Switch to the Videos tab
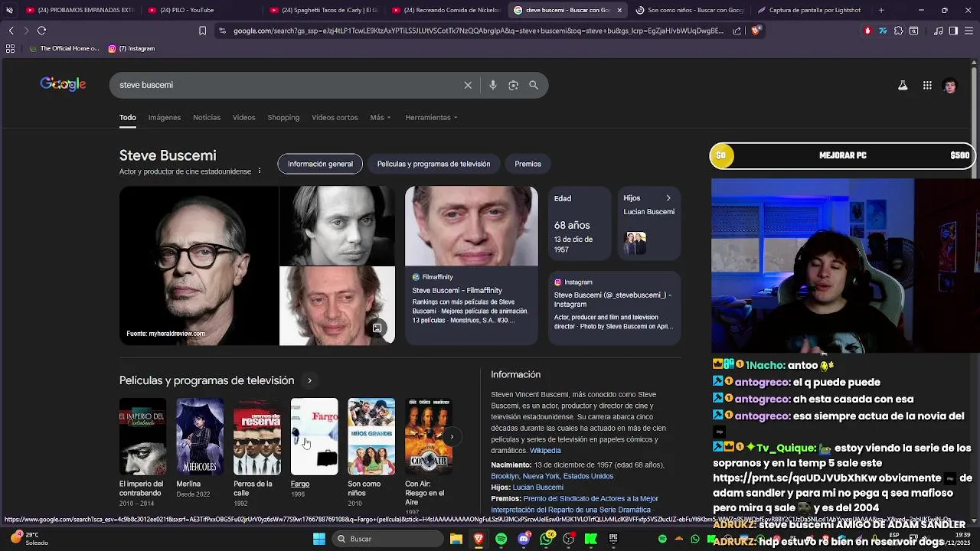Image resolution: width=980 pixels, height=551 pixels. coord(243,117)
